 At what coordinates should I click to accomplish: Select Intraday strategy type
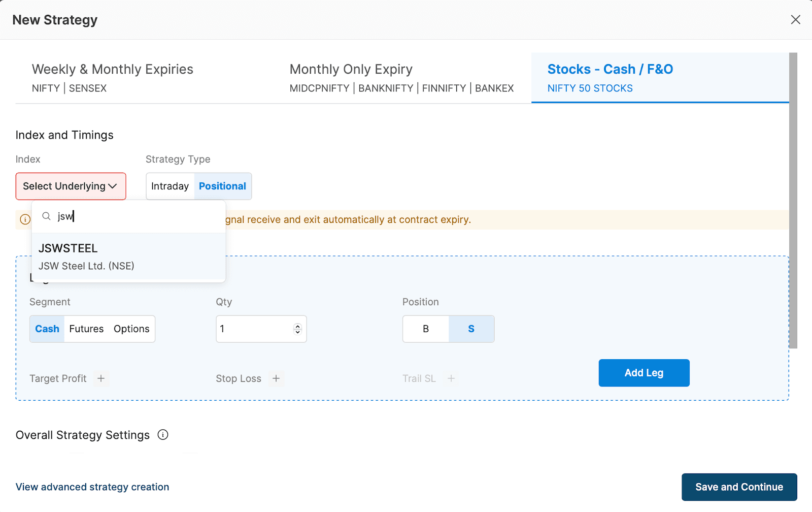(x=170, y=186)
